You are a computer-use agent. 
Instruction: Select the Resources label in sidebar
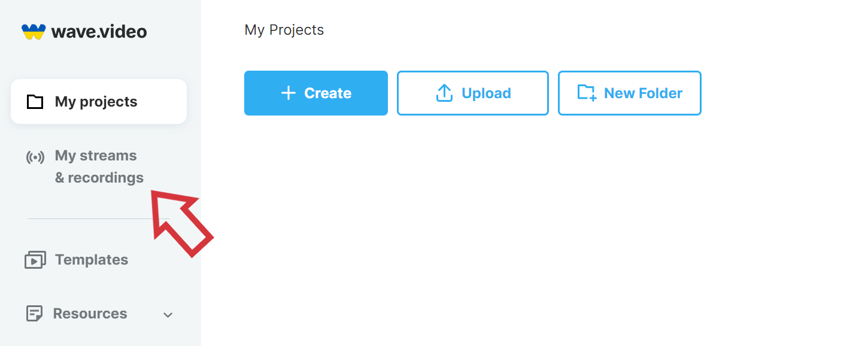[90, 314]
